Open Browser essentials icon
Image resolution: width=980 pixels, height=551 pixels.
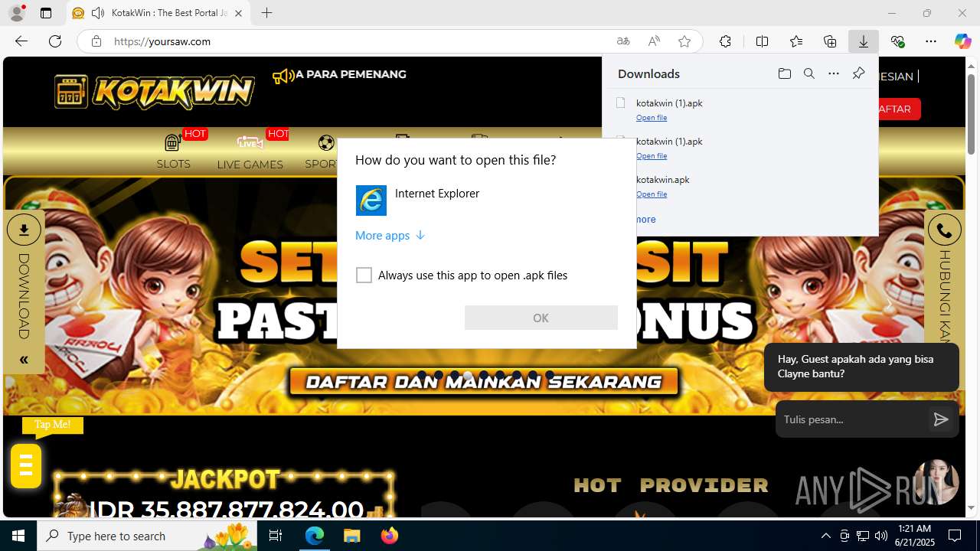tap(897, 41)
